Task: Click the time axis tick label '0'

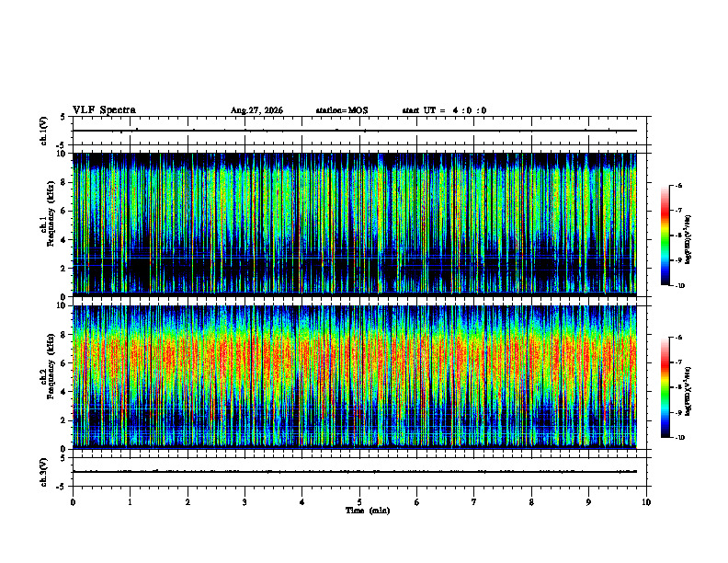Action: point(73,502)
